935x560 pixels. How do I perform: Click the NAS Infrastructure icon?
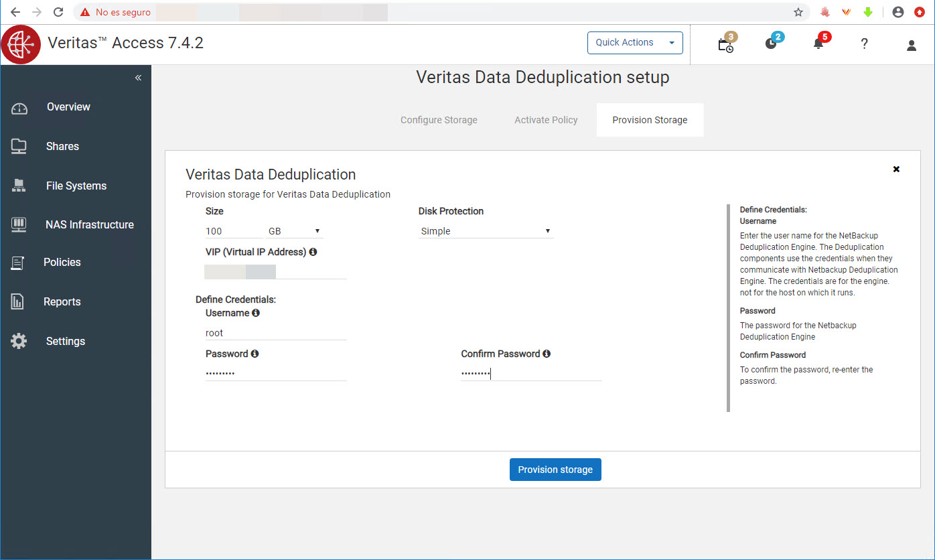coord(19,224)
